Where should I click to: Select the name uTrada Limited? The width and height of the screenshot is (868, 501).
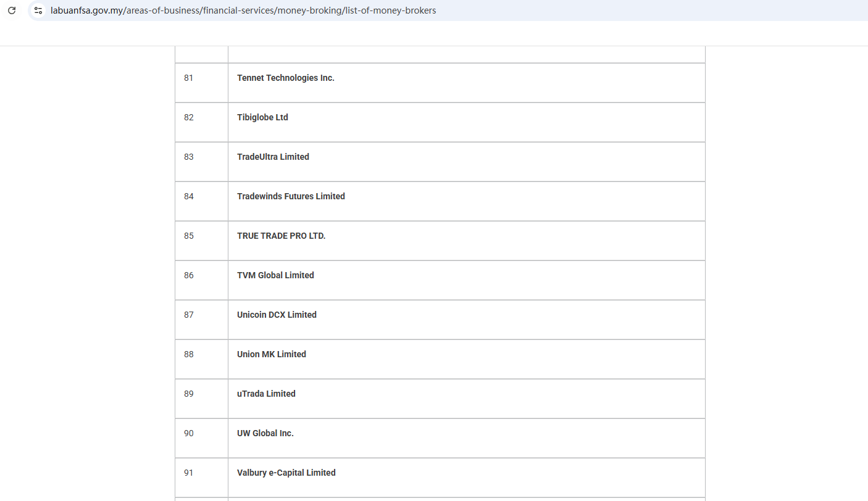[266, 394]
